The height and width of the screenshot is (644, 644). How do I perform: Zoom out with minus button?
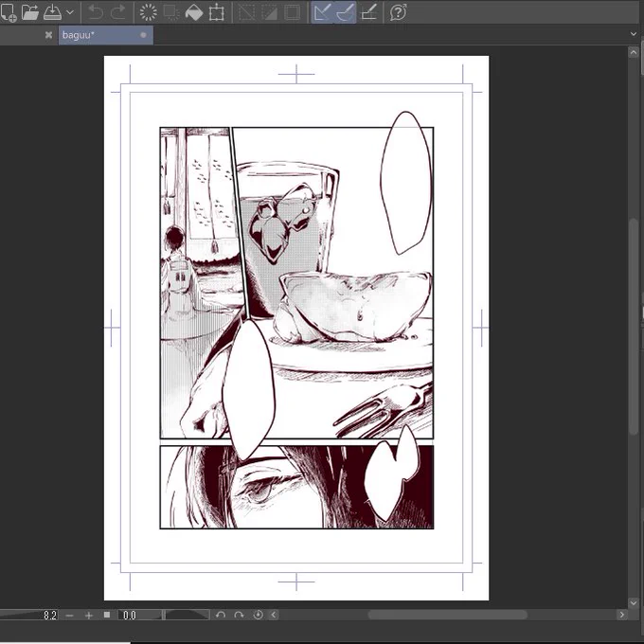click(x=69, y=616)
